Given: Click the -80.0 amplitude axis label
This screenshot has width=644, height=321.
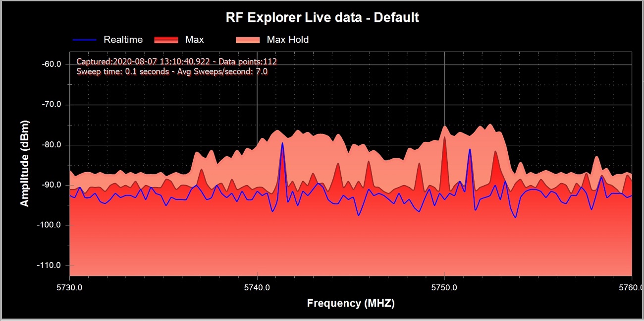Looking at the screenshot, I should pyautogui.click(x=52, y=145).
